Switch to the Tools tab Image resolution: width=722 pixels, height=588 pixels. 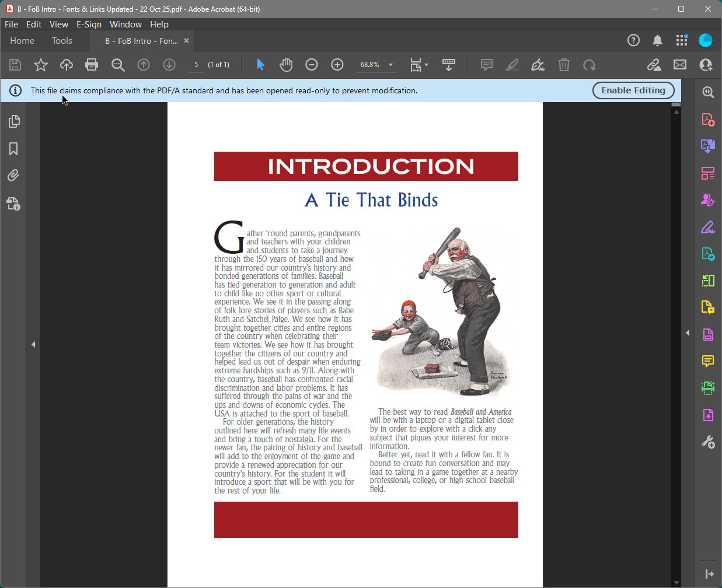[x=62, y=41]
